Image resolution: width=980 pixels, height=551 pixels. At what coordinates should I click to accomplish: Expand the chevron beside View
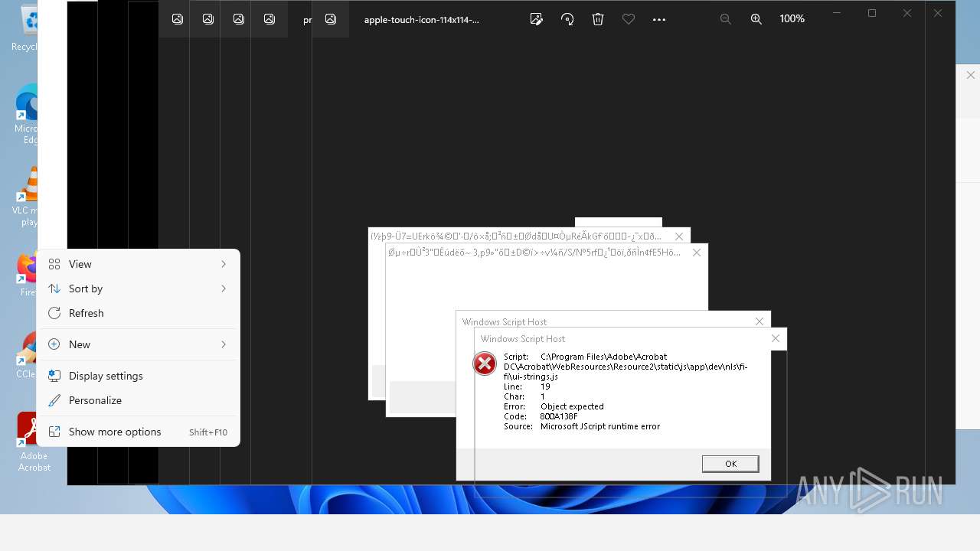click(224, 264)
